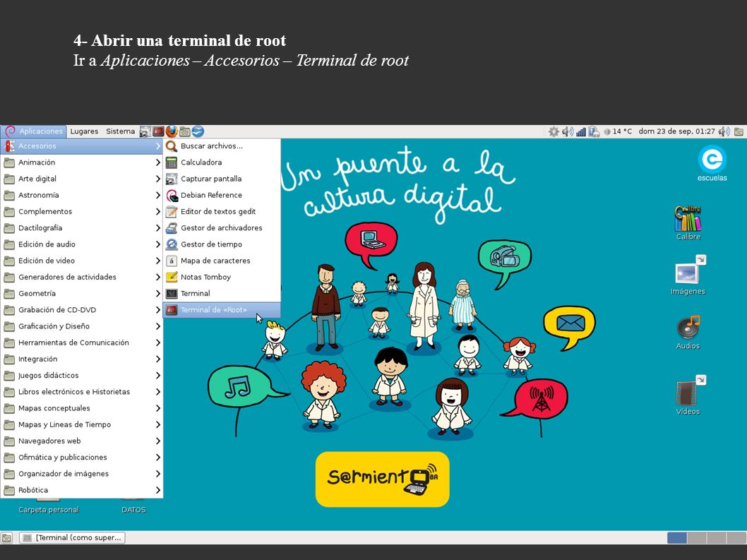Start the Calculadora app

pyautogui.click(x=222, y=162)
